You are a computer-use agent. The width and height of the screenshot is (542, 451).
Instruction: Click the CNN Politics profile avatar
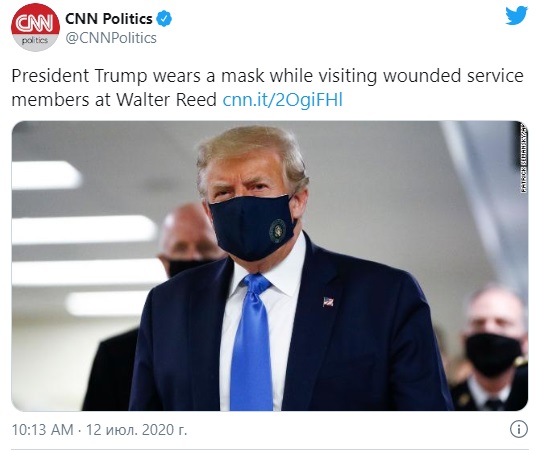(35, 28)
